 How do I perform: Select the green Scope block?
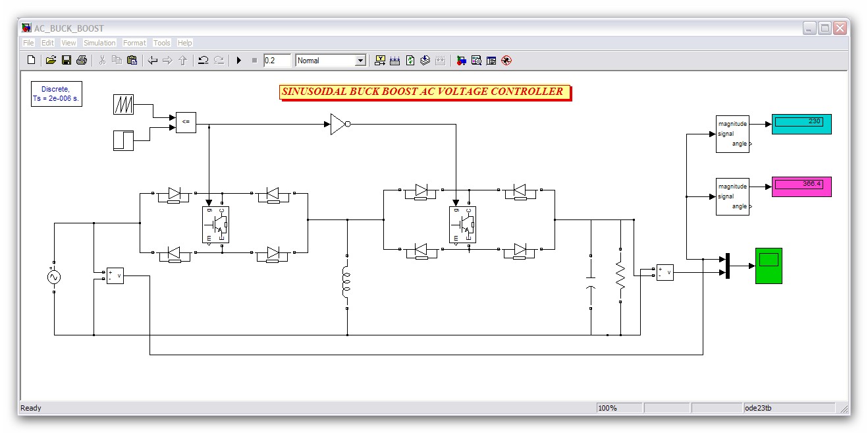click(x=769, y=266)
